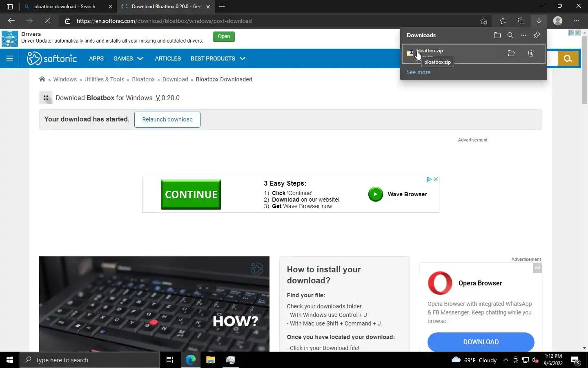This screenshot has width=588, height=368.
Task: Close the bloatbox download Search tab
Action: point(110,7)
